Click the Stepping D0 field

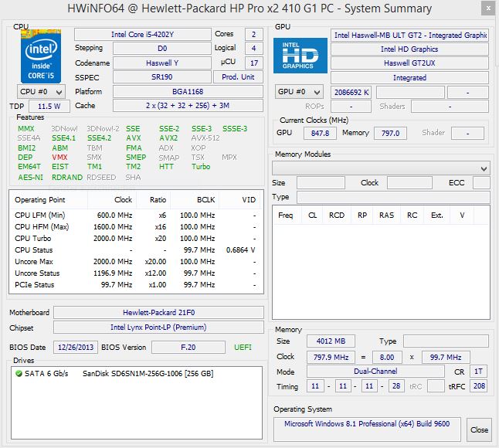[x=162, y=49]
